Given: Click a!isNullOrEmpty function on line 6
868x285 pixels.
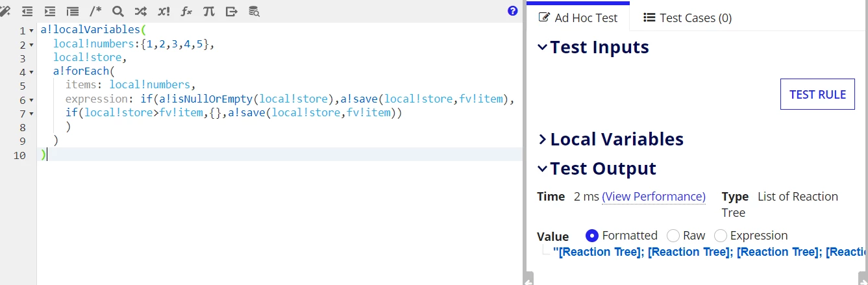Looking at the screenshot, I should [206, 99].
